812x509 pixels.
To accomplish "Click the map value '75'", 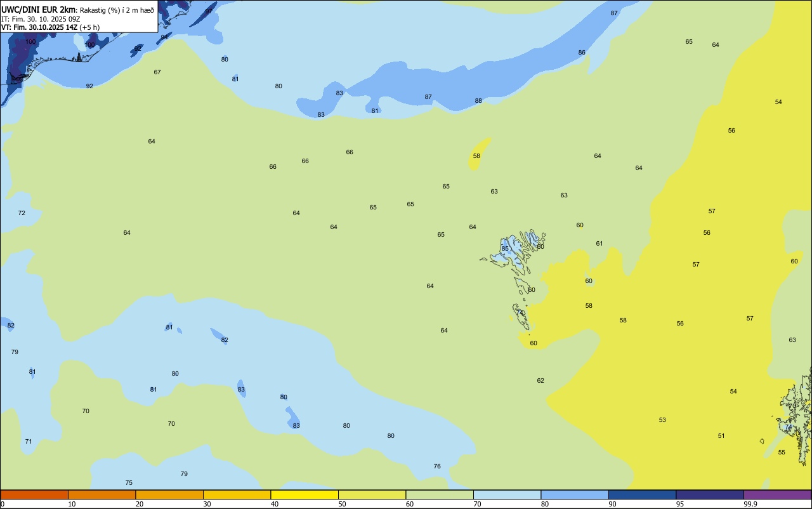I will coord(129,483).
